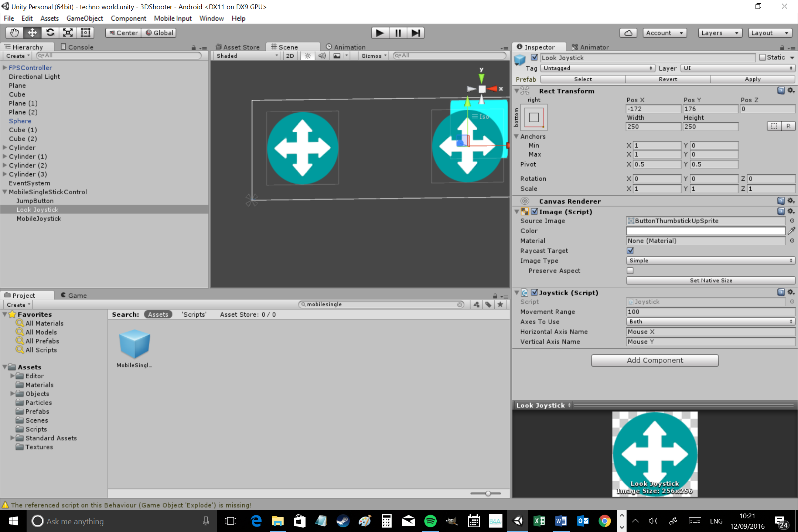The image size is (798, 532).
Task: Open the GameObject menu
Action: [85, 18]
